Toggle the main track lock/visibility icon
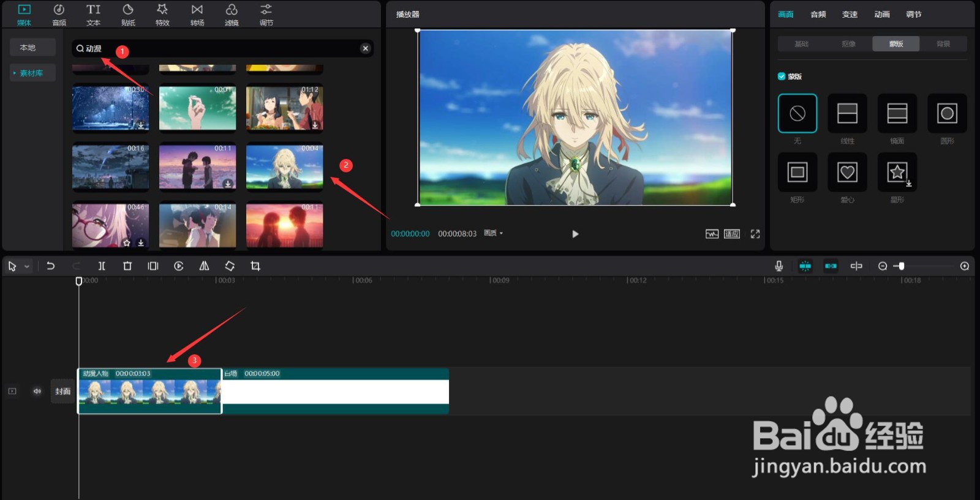The height and width of the screenshot is (500, 980). [12, 391]
